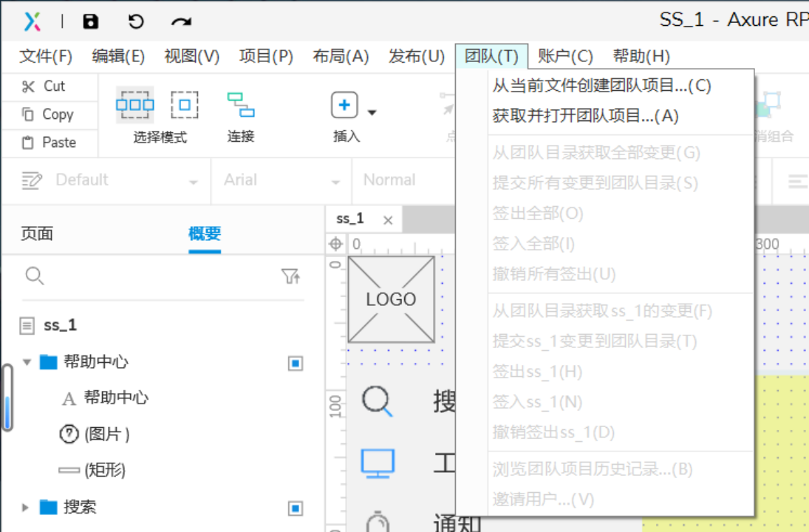809x532 pixels.
Task: Save the file with the disk icon
Action: point(91,21)
